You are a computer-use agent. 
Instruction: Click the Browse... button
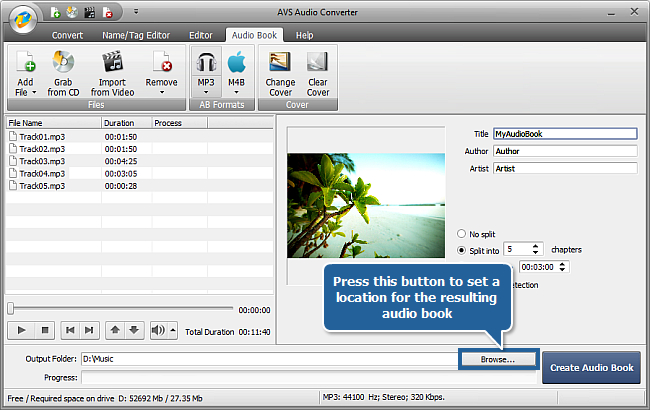coord(498,359)
